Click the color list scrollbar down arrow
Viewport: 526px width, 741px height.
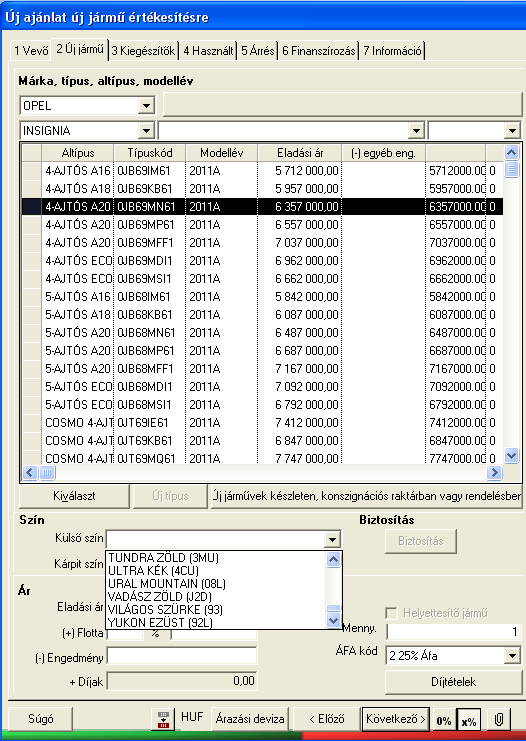[x=333, y=620]
